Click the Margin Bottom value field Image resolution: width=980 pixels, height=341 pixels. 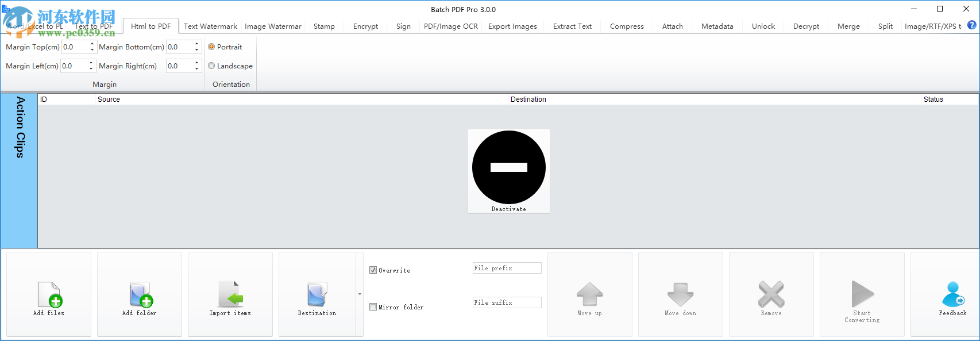point(180,47)
